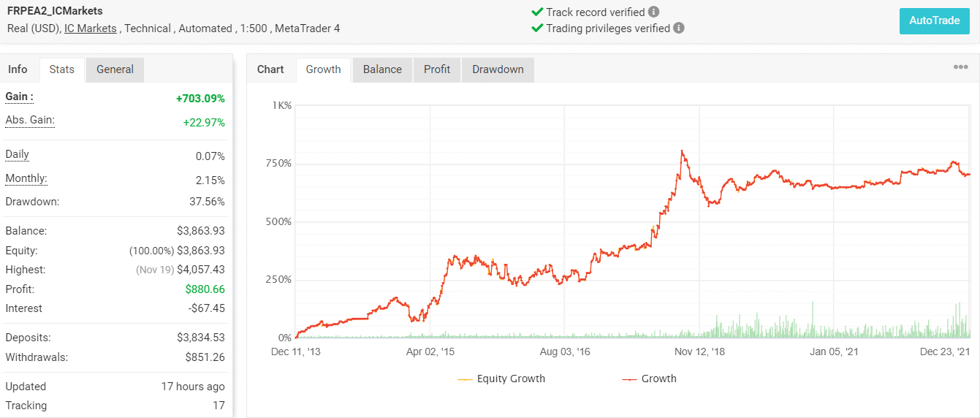
Task: Switch to the Balance chart tab
Action: pyautogui.click(x=382, y=69)
